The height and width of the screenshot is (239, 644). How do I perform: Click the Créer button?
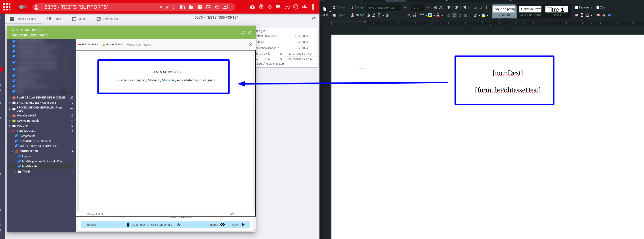click(238, 225)
